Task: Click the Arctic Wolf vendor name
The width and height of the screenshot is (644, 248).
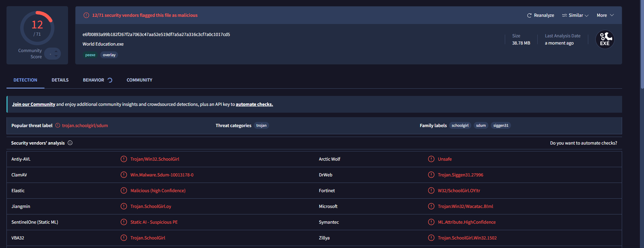Action: (x=329, y=159)
